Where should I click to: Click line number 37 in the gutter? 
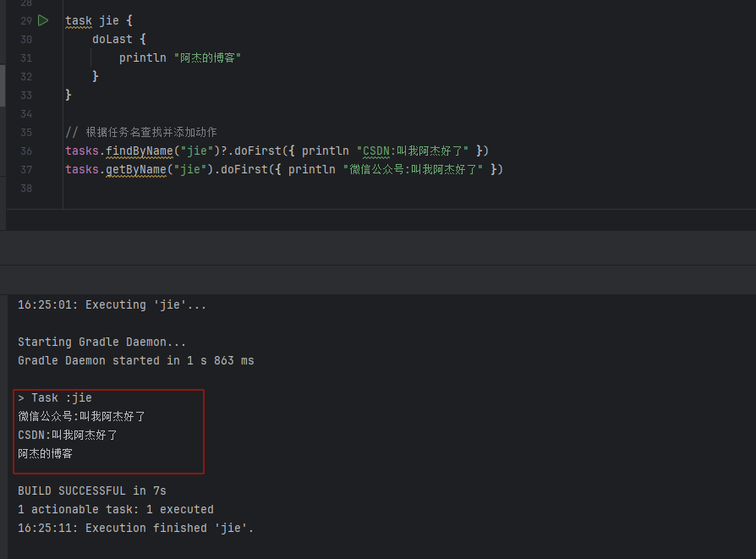26,170
